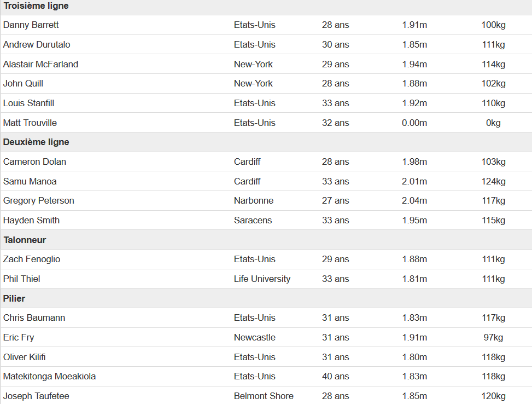Click Samu Manoa's name
The height and width of the screenshot is (404, 532).
(x=30, y=181)
